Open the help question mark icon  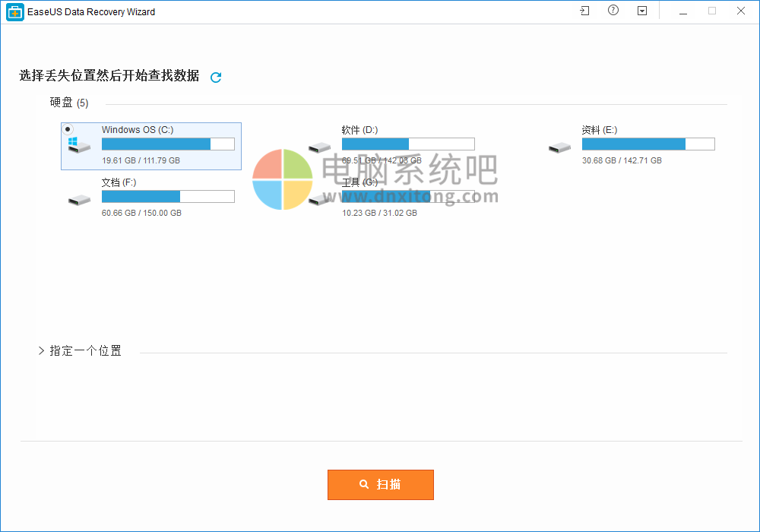pos(613,10)
